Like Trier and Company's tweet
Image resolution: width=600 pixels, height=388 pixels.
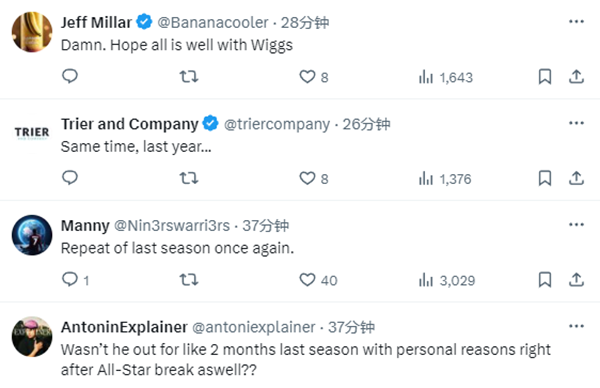point(314,178)
